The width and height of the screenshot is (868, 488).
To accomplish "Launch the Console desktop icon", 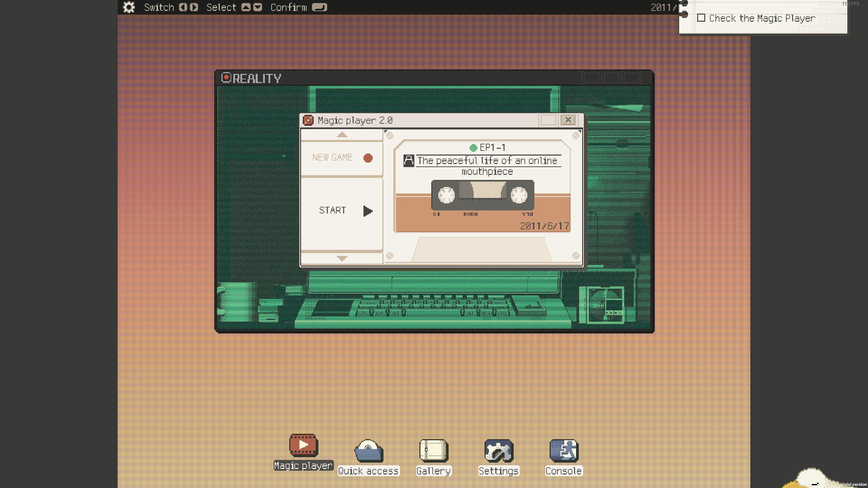I will coord(564,451).
